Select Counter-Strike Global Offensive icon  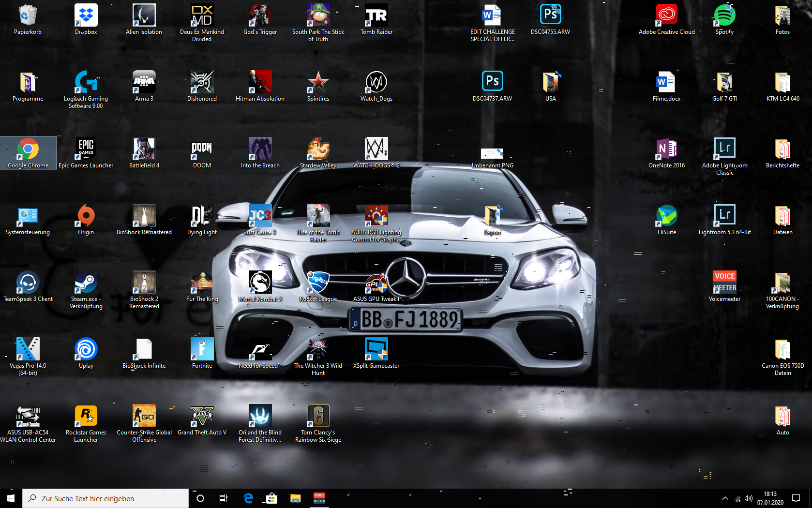pos(144,416)
